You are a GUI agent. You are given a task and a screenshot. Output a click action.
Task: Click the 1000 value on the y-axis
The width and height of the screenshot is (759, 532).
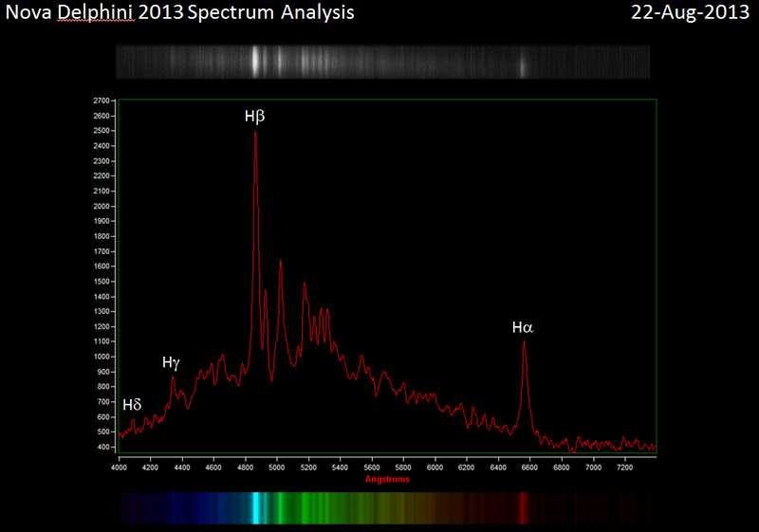(102, 357)
